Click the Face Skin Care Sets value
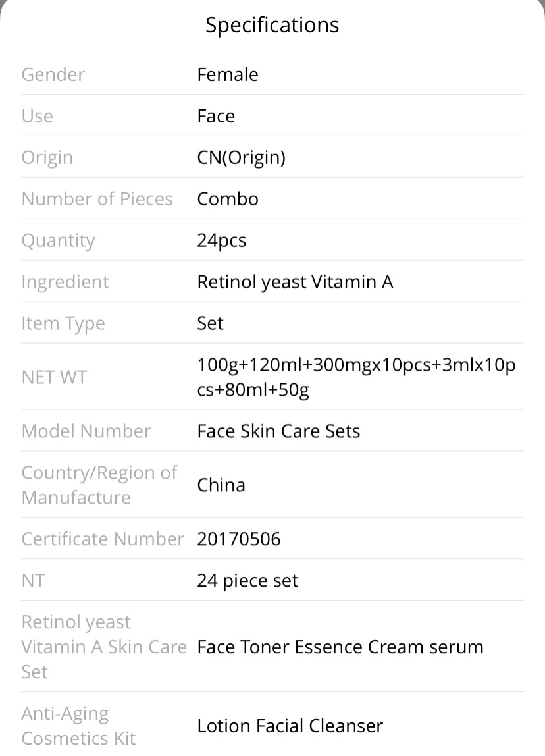 pyautogui.click(x=278, y=431)
